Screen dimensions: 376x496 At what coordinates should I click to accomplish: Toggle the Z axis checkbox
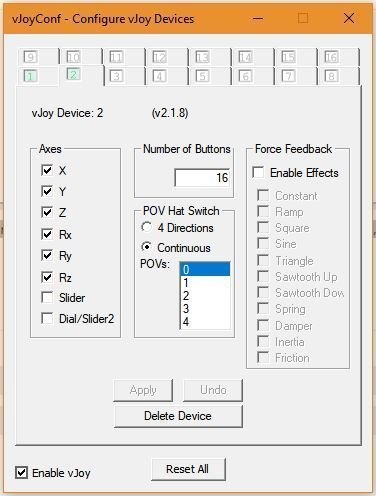click(x=47, y=212)
